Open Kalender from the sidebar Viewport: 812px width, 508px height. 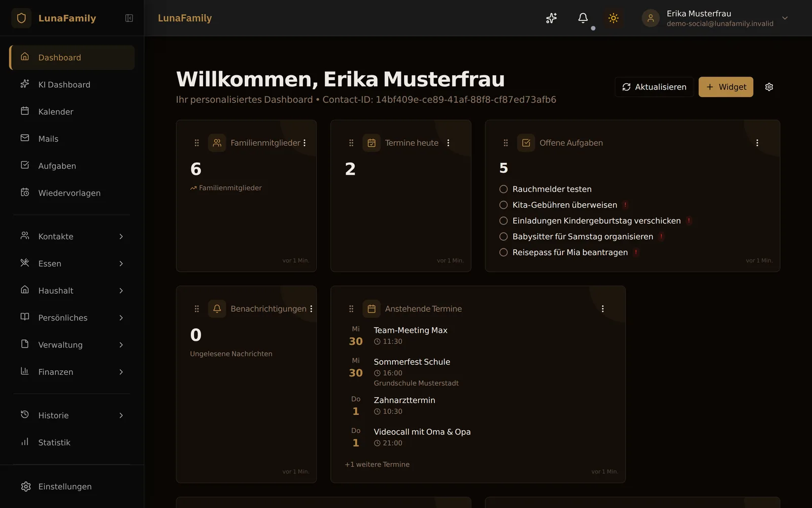[x=72, y=112]
